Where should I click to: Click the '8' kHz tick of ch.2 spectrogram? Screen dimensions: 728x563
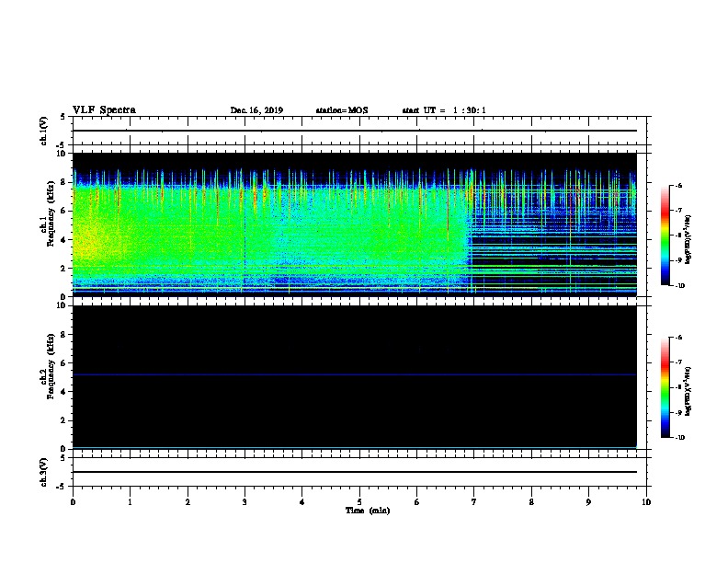pyautogui.click(x=64, y=335)
